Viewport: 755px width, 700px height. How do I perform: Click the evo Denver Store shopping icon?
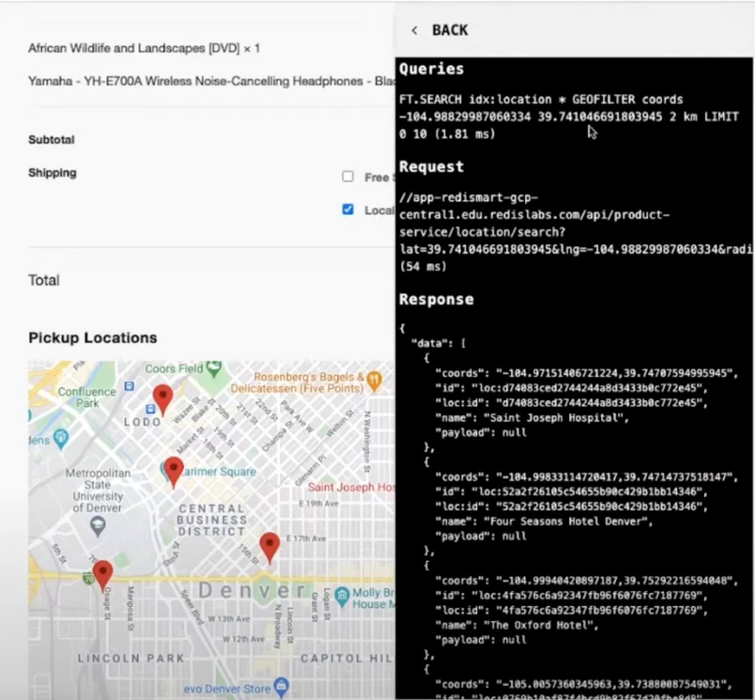point(280,687)
